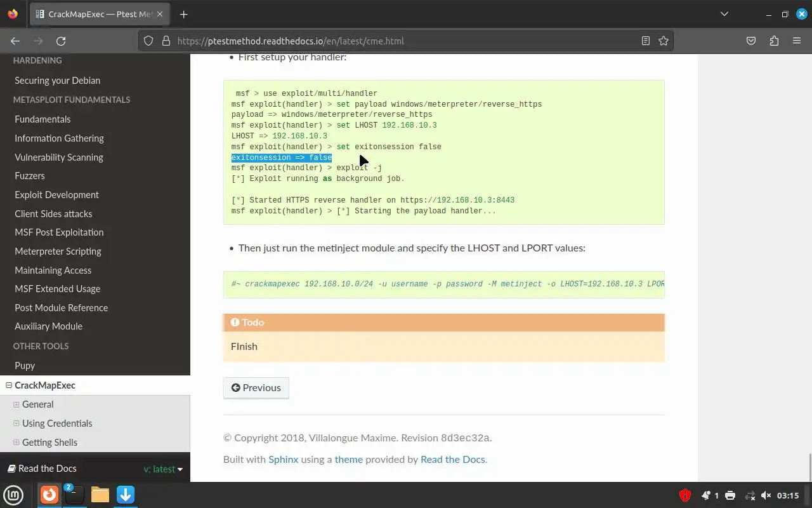The width and height of the screenshot is (812, 508).
Task: Open Client Sides attacks page
Action: tap(53, 213)
